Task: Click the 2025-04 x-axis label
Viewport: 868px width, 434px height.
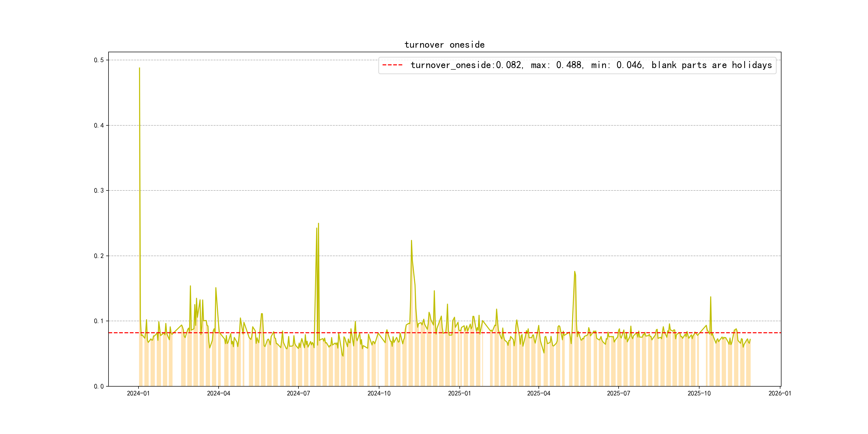Action: (x=538, y=393)
